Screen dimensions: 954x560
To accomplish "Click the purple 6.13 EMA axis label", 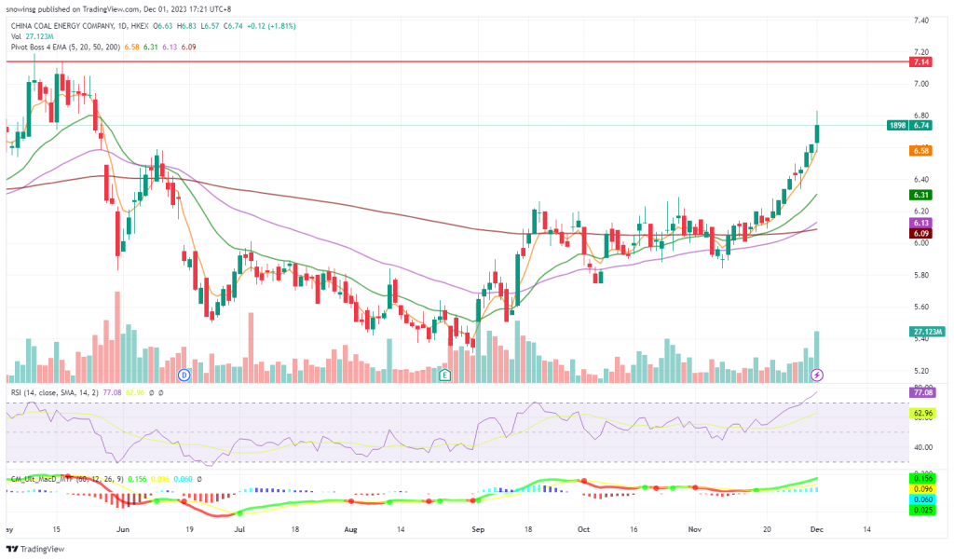I will [920, 223].
